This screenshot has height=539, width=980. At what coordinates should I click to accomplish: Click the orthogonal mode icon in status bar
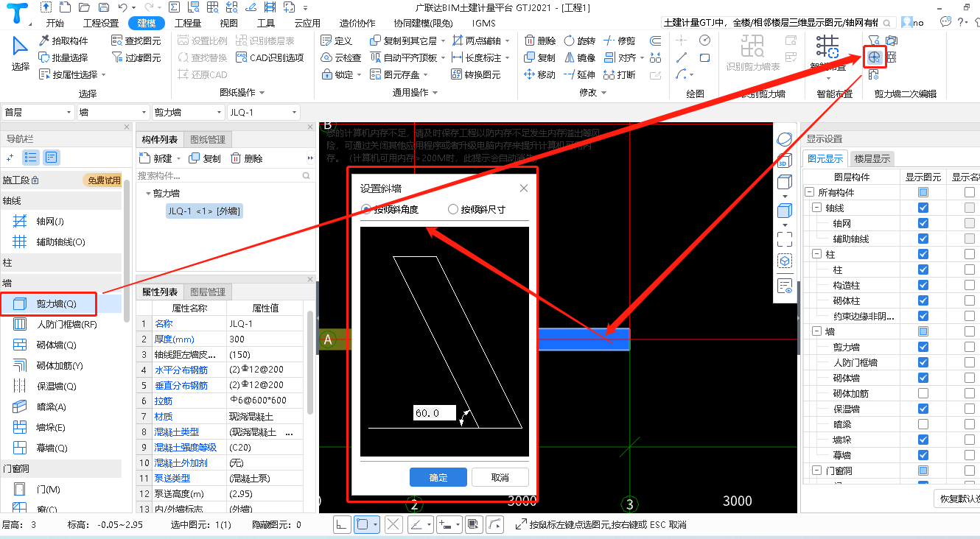[x=342, y=524]
